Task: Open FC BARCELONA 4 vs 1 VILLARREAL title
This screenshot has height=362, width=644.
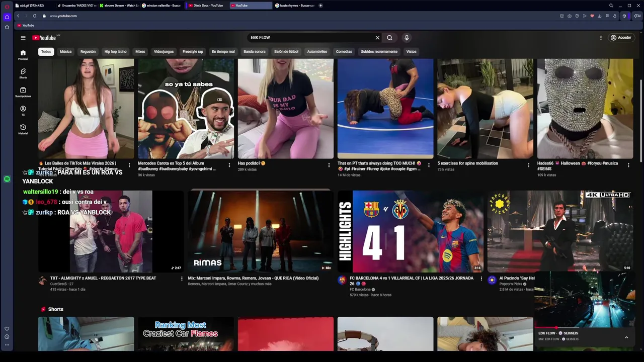Action: pos(412,281)
